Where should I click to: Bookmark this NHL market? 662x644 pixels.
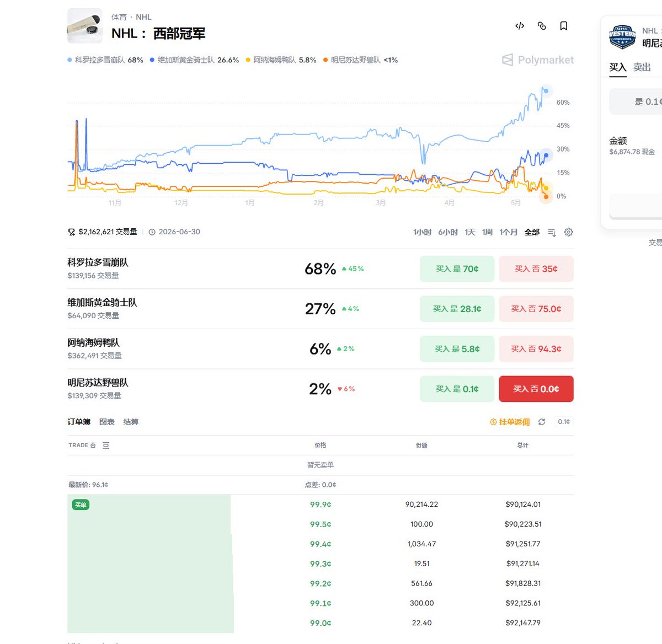(564, 26)
